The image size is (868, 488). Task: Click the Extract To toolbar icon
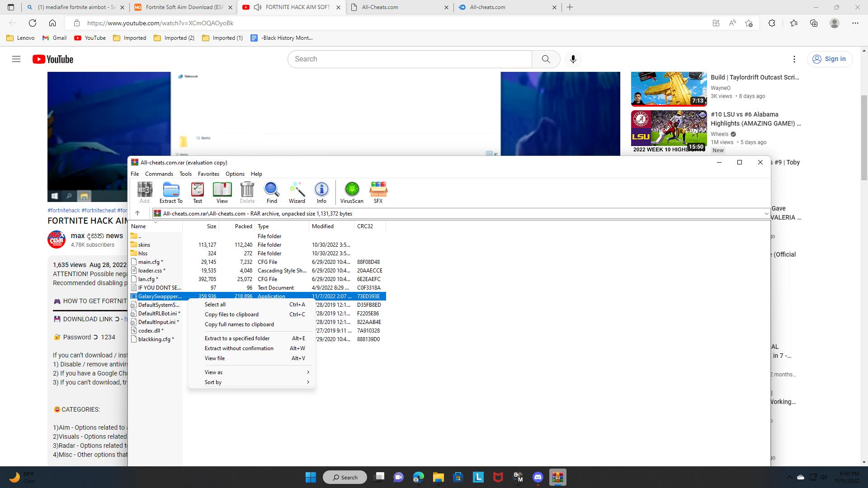(171, 192)
